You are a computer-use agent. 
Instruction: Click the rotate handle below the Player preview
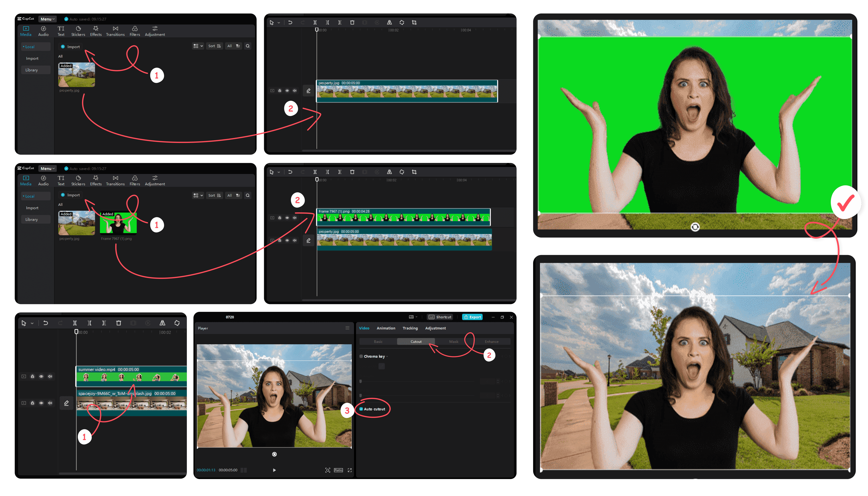[x=274, y=454]
